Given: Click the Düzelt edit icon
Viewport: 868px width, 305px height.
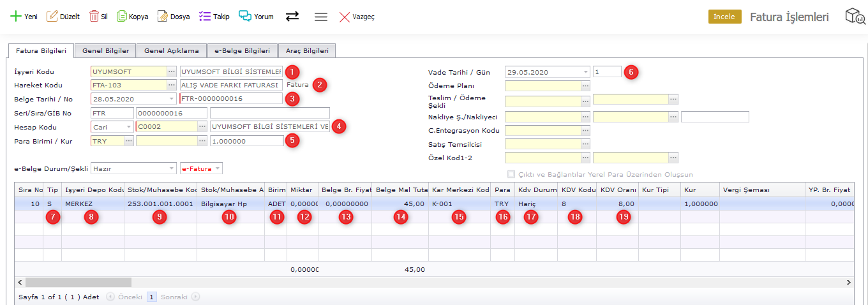Looking at the screenshot, I should (x=52, y=17).
